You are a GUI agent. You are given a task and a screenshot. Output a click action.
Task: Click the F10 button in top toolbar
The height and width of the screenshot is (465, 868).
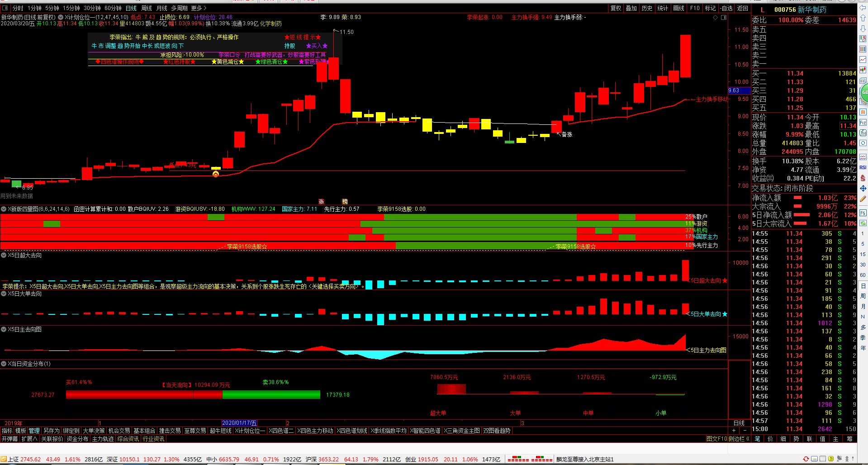point(695,8)
